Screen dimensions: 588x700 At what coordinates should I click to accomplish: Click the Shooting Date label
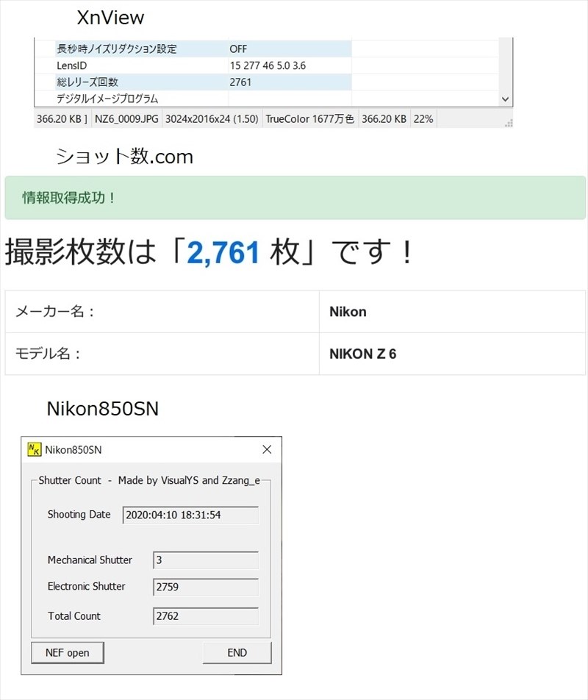(79, 514)
